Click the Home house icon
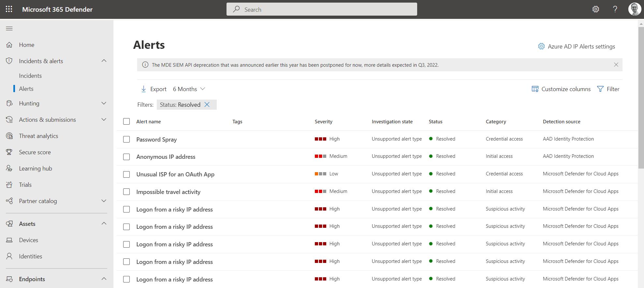The height and width of the screenshot is (288, 644). tap(9, 45)
